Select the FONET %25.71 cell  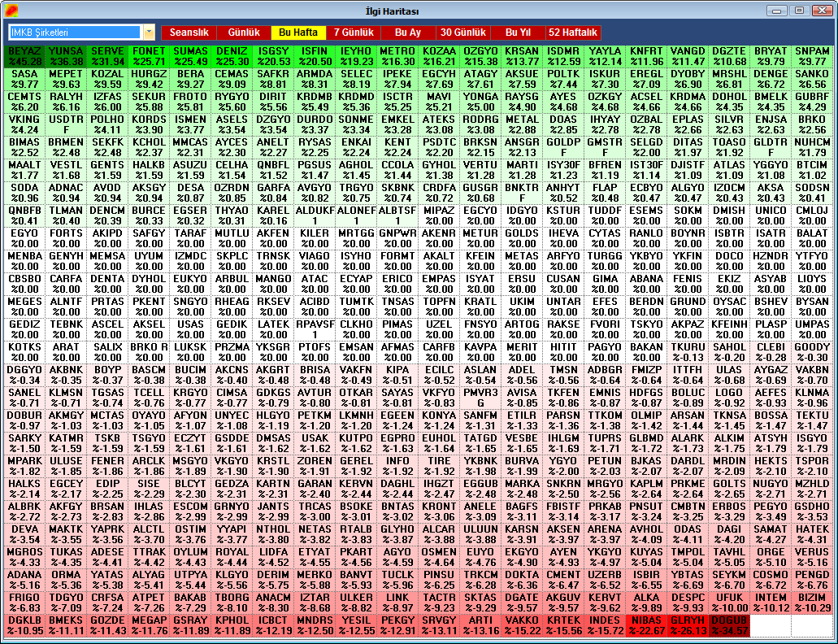pos(149,56)
